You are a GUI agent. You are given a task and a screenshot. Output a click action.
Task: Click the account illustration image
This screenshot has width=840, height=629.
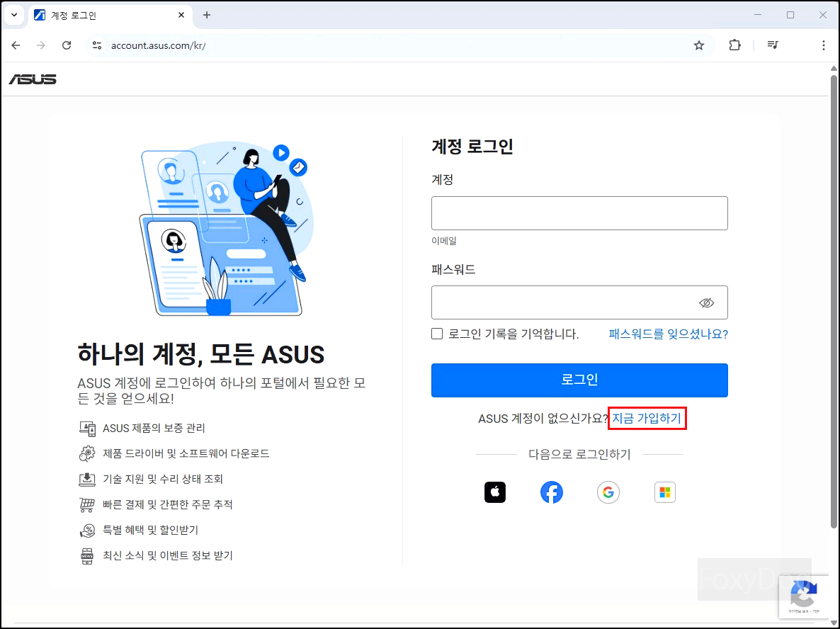[x=227, y=229]
